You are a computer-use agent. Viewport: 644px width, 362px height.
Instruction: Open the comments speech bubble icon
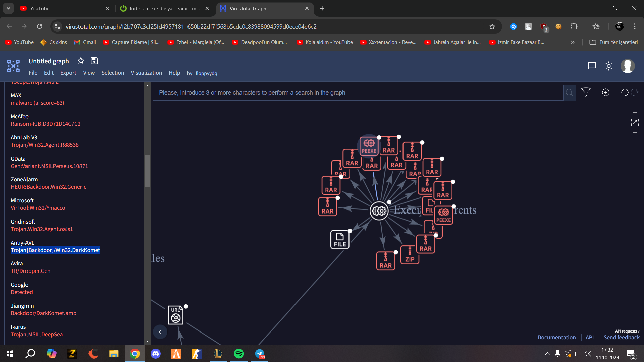coord(592,66)
